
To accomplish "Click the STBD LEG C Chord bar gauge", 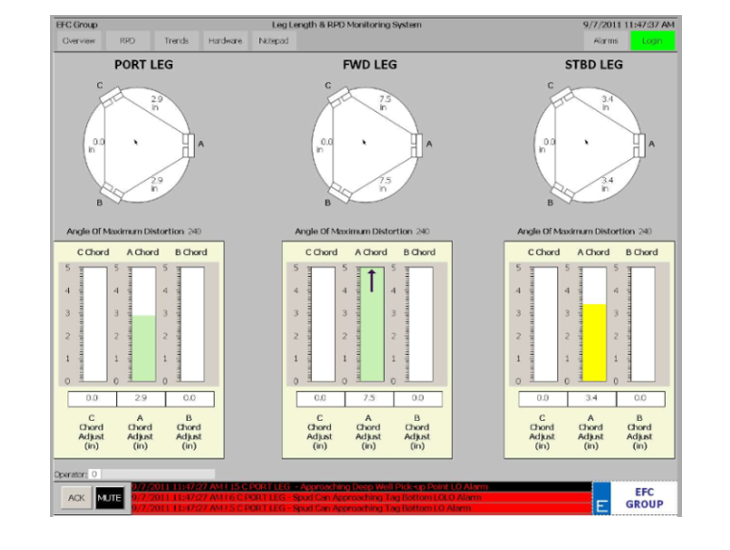I will click(x=546, y=324).
